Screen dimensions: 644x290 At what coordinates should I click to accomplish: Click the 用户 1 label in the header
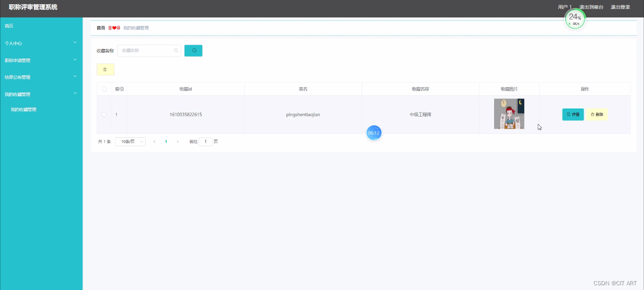pyautogui.click(x=564, y=7)
